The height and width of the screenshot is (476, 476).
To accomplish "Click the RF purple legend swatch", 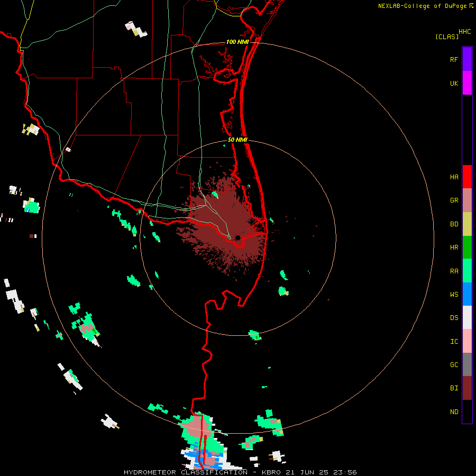I will point(467,59).
